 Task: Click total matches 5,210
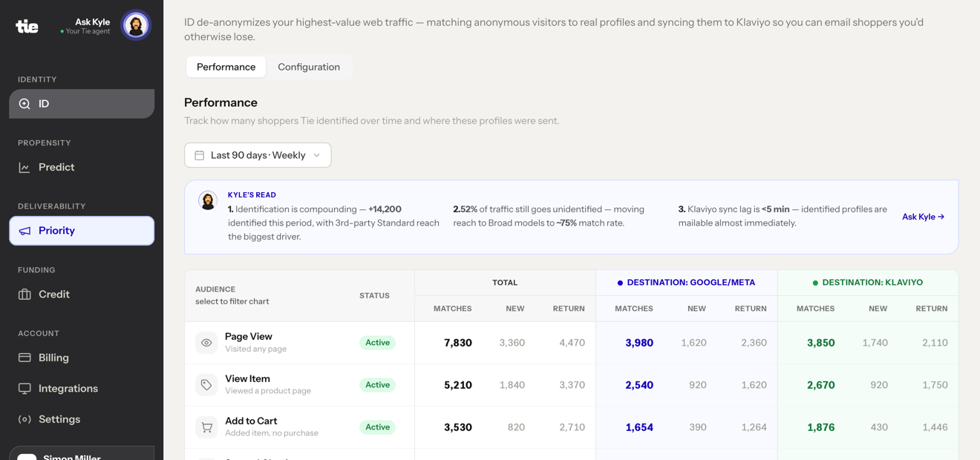458,385
